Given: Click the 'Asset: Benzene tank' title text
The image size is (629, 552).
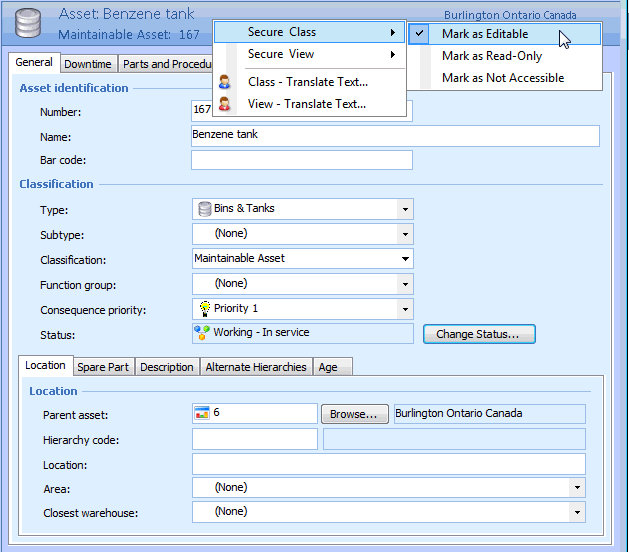Looking at the screenshot, I should coord(126,14).
